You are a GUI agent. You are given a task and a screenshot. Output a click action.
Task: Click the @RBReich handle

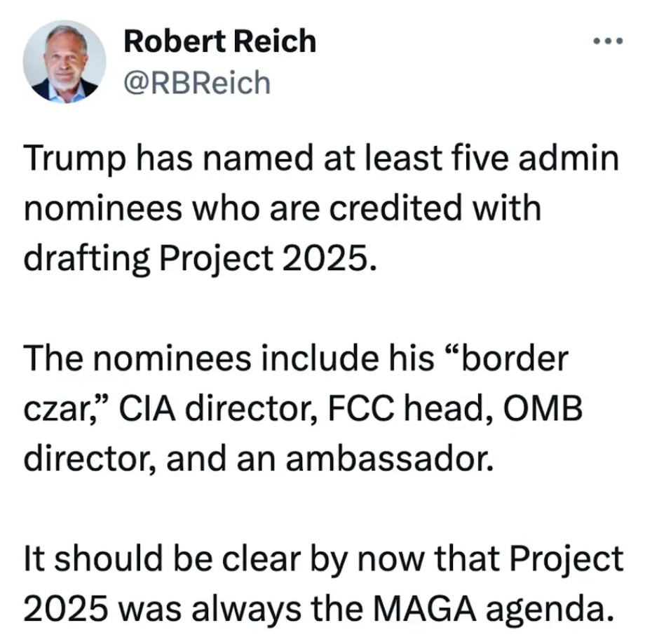coord(197,82)
